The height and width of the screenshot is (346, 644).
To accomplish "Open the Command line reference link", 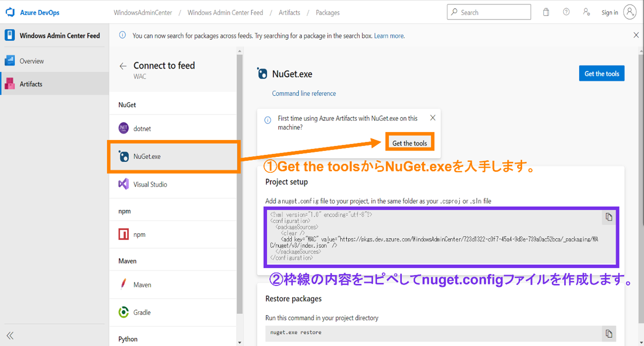I will pos(304,93).
